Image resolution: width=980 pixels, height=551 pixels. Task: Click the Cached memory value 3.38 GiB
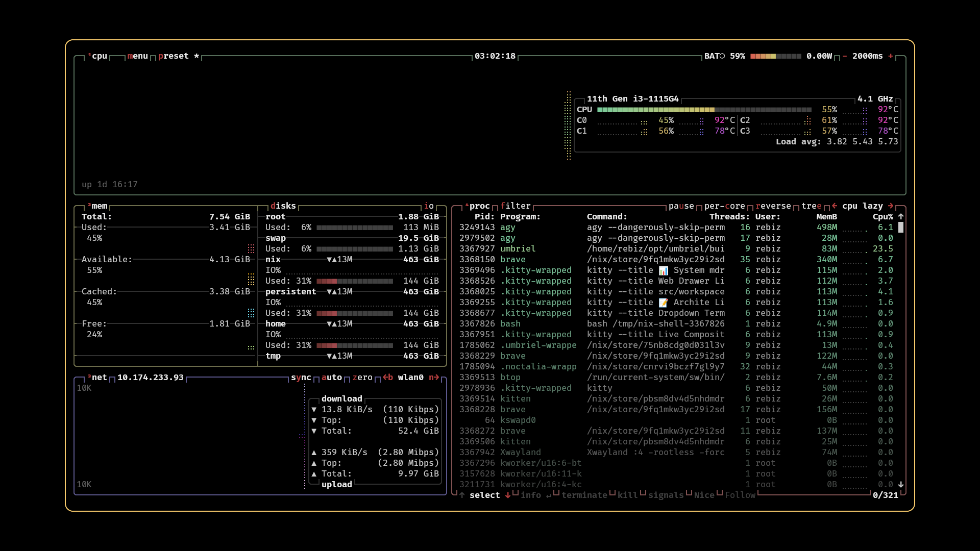(230, 292)
